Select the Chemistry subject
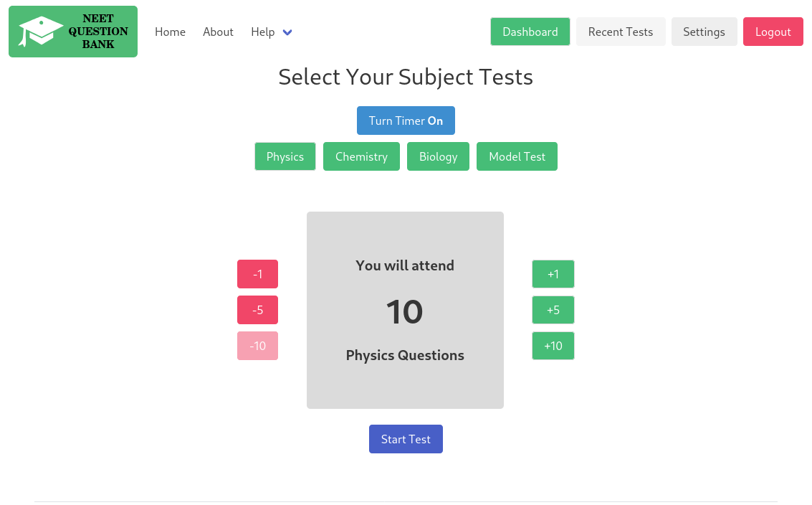812x505 pixels. [361, 156]
